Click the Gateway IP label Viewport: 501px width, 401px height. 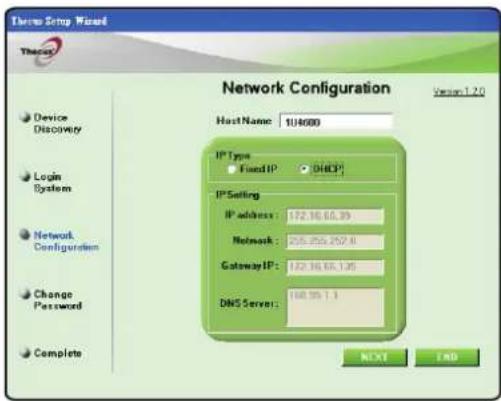click(250, 266)
